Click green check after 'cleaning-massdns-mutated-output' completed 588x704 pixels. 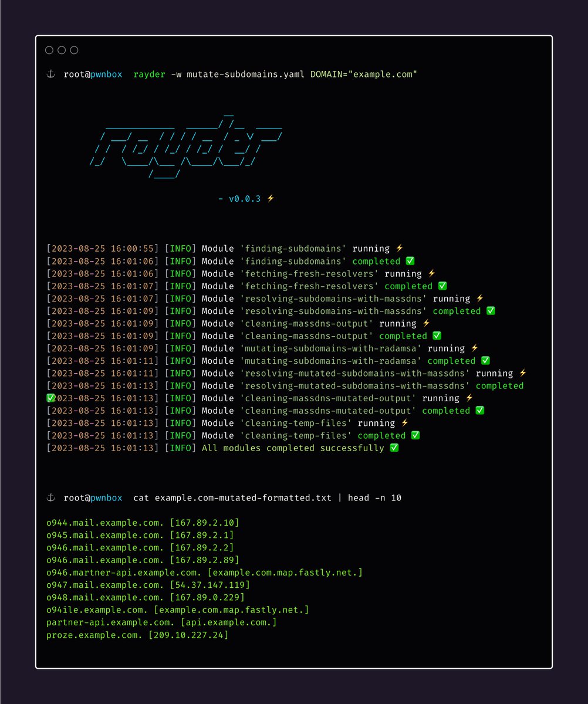point(480,411)
